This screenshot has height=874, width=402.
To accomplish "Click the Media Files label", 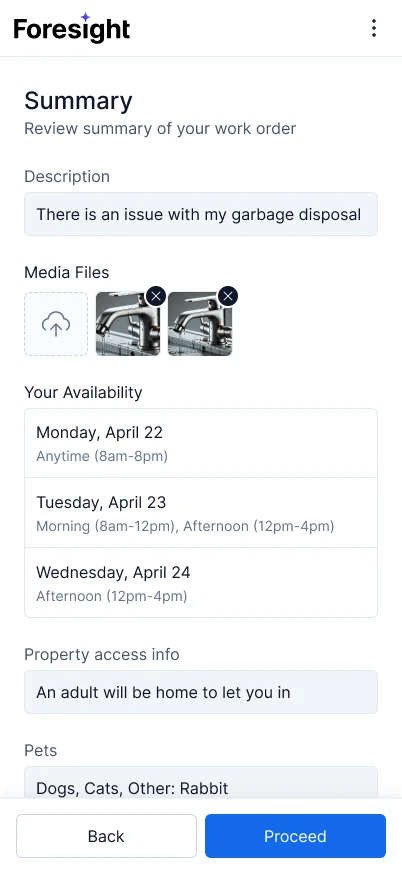I will [x=66, y=273].
